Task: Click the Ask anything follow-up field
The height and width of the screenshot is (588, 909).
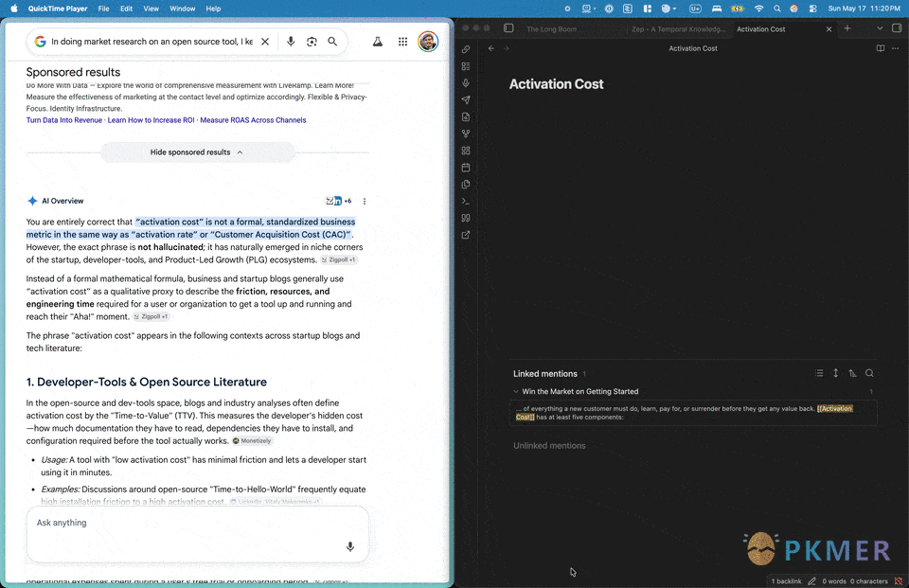Action: tap(197, 533)
